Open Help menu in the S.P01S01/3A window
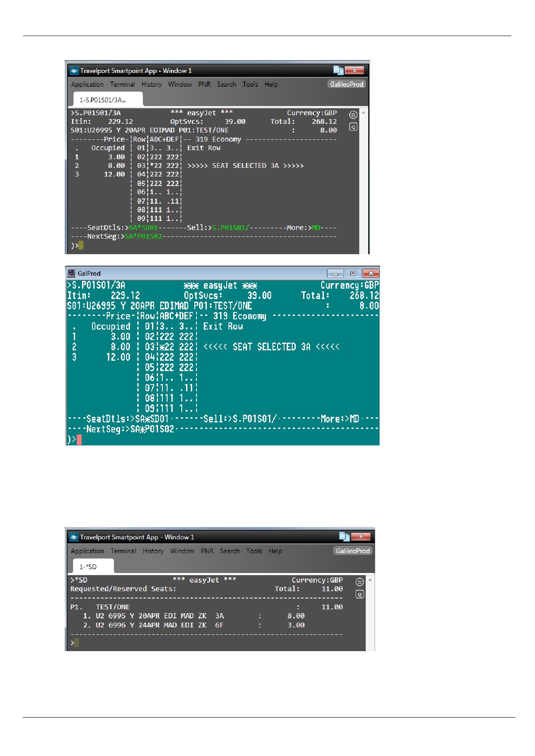535x756 pixels. tap(271, 85)
